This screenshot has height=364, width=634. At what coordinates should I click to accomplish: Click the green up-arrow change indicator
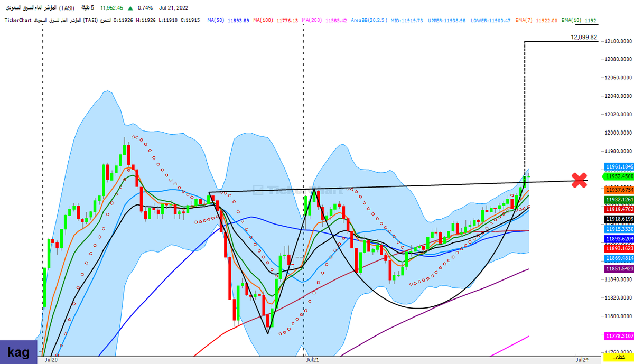pos(130,8)
